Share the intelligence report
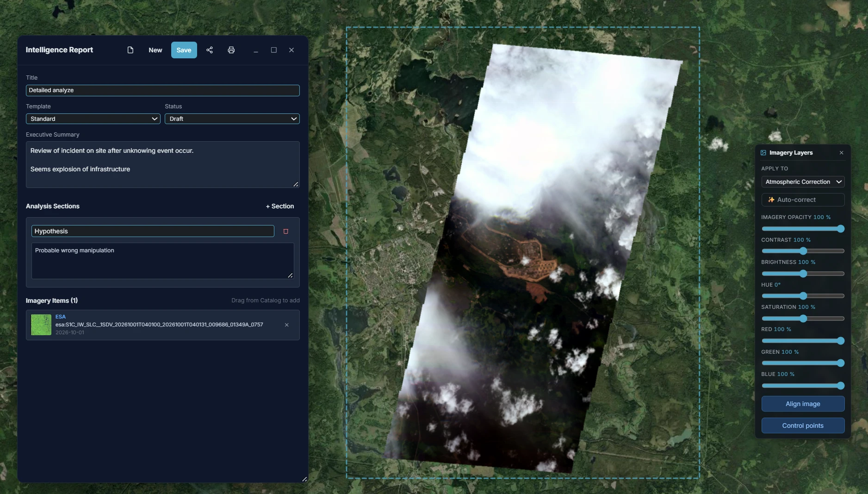 pyautogui.click(x=210, y=50)
